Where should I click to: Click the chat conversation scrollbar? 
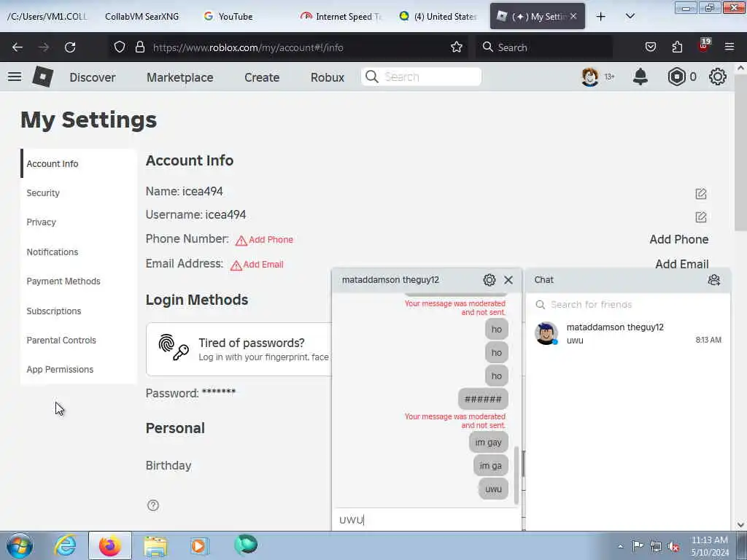coord(516,475)
